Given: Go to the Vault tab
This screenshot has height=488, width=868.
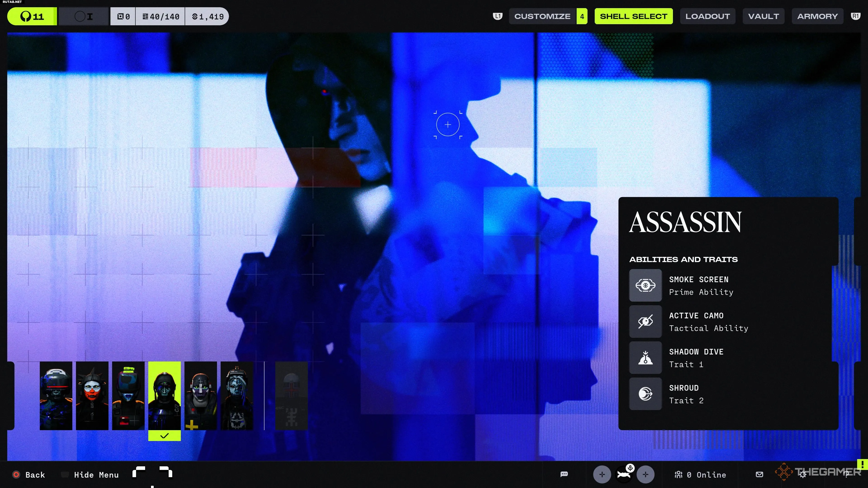Looking at the screenshot, I should coord(763,16).
